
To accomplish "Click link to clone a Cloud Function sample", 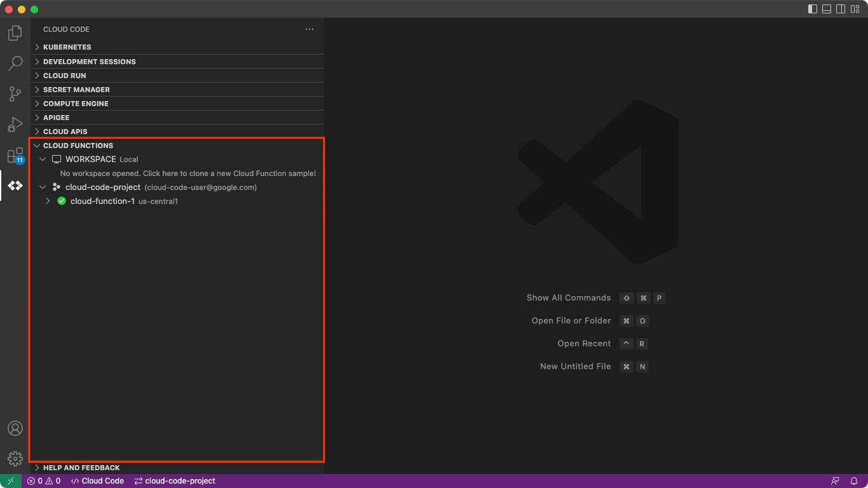I will [188, 173].
